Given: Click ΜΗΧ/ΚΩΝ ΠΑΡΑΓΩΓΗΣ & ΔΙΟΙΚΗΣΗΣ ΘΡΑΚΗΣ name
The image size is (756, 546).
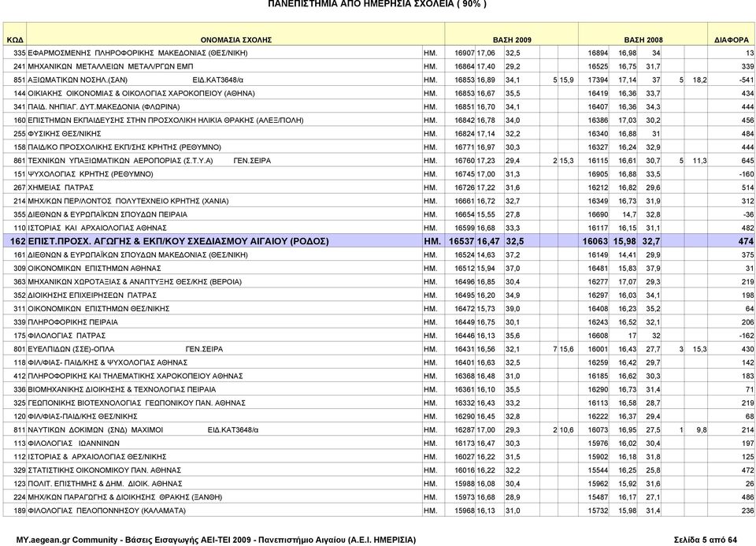Looking at the screenshot, I should coord(125,498).
